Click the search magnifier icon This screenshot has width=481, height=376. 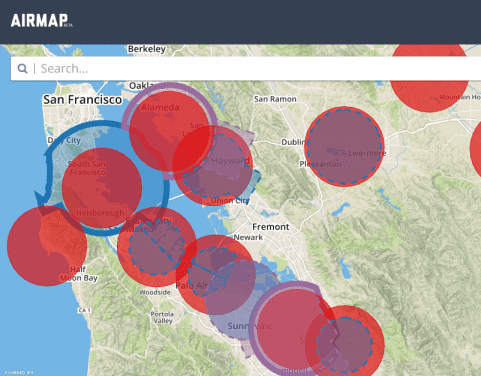[22, 68]
